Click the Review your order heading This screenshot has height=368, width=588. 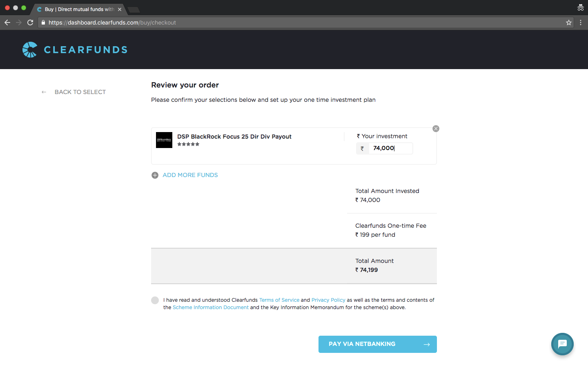click(x=185, y=85)
